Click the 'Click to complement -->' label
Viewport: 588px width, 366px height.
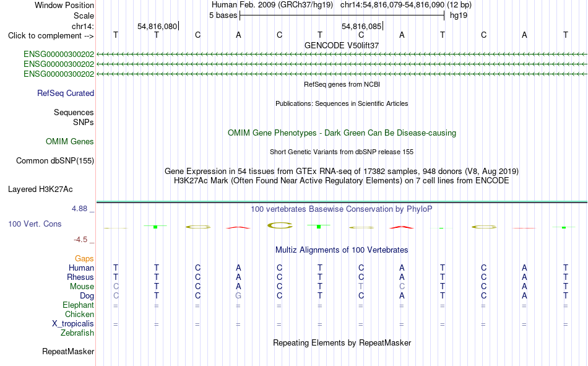pos(51,36)
